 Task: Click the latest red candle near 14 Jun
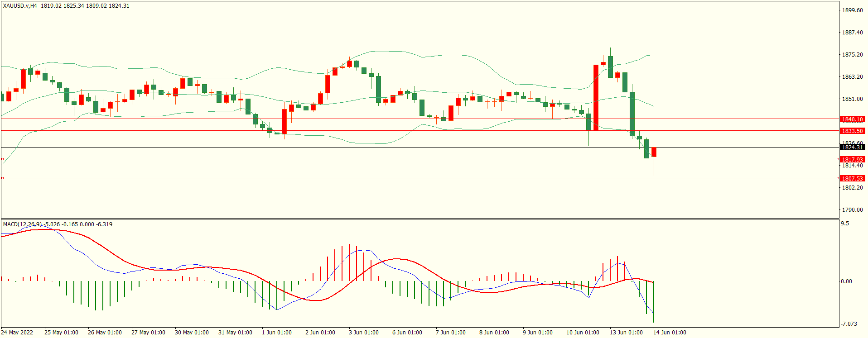pos(654,152)
